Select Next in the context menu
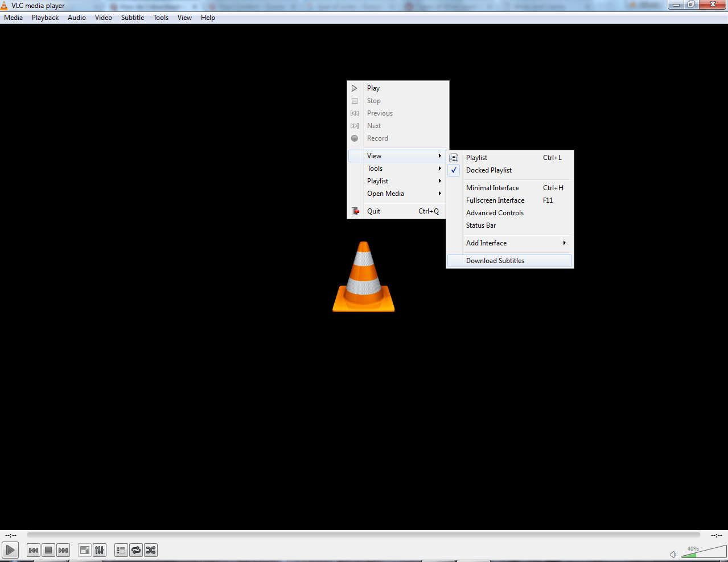The image size is (728, 562). pos(397,126)
